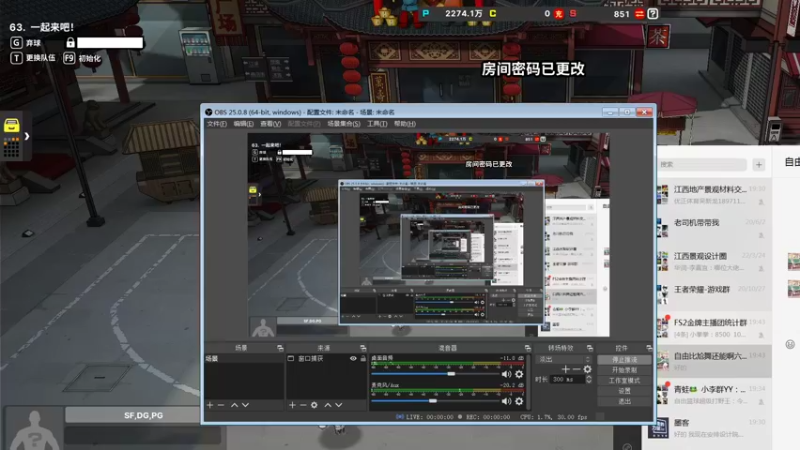Move scene up with arrow icon
The image size is (800, 450).
pyautogui.click(x=234, y=405)
